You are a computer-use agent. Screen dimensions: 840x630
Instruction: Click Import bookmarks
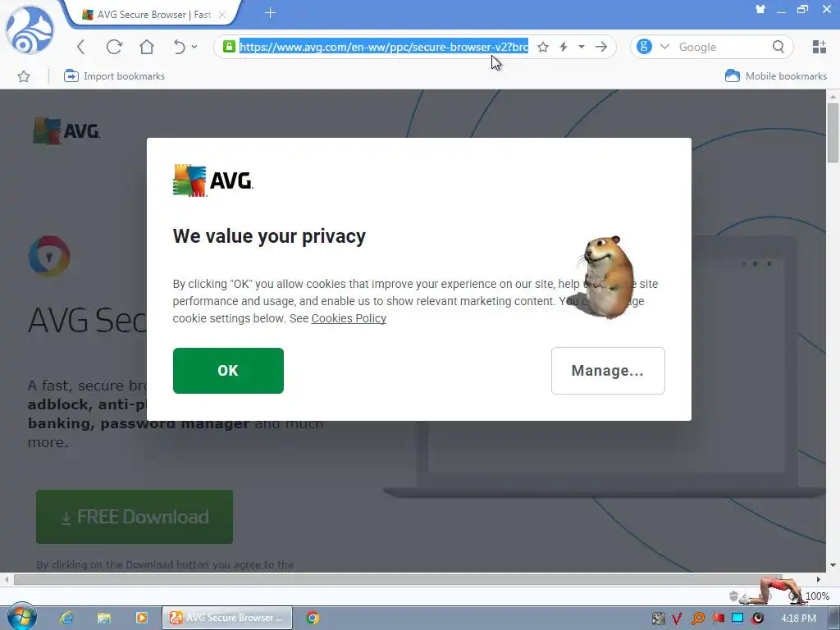click(114, 76)
